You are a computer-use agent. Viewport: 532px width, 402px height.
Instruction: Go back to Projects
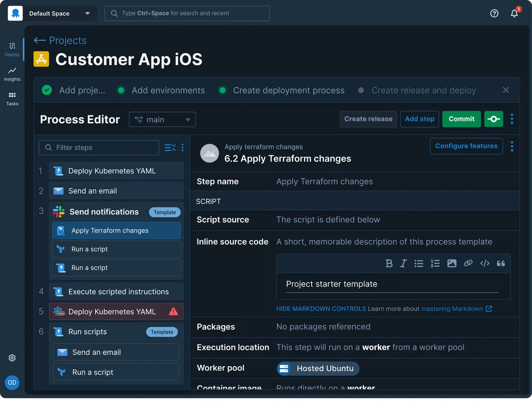[x=60, y=40]
